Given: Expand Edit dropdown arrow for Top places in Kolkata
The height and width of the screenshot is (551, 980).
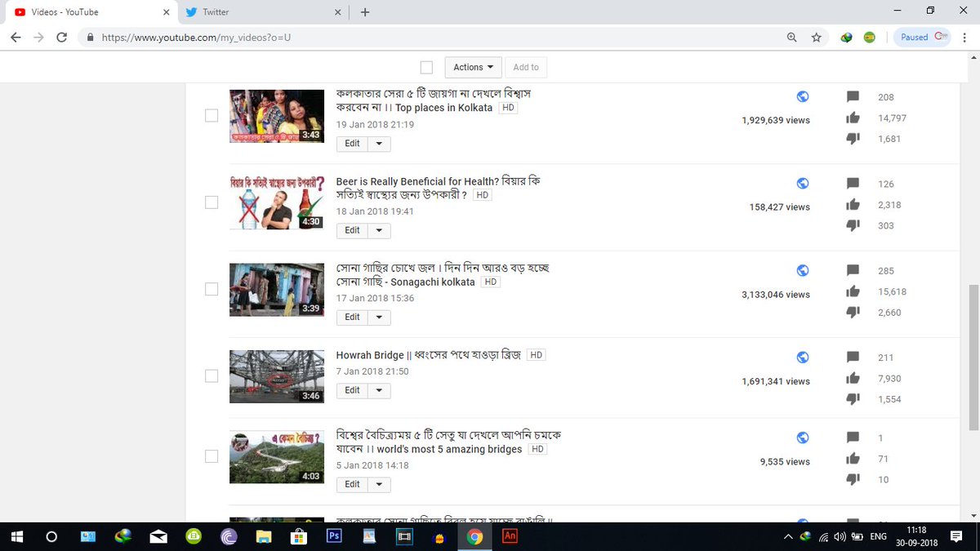Looking at the screenshot, I should [x=379, y=144].
